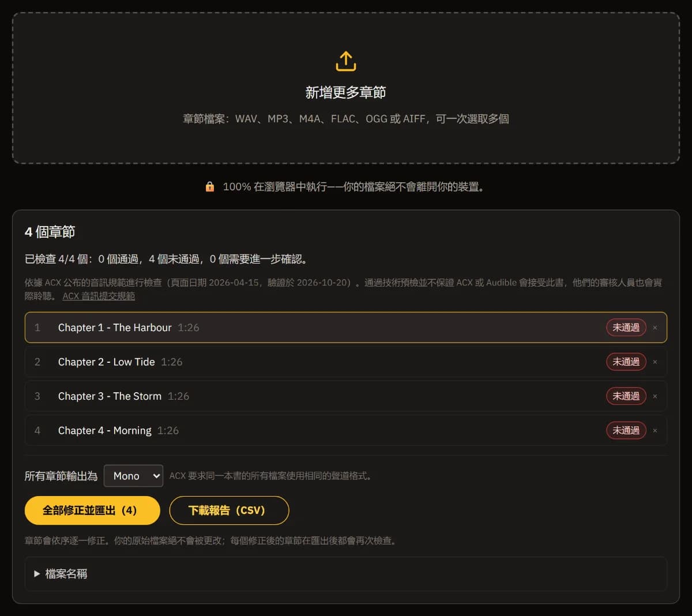The image size is (692, 616).
Task: Click the 未通過 badge for Chapter 2
Action: point(626,362)
